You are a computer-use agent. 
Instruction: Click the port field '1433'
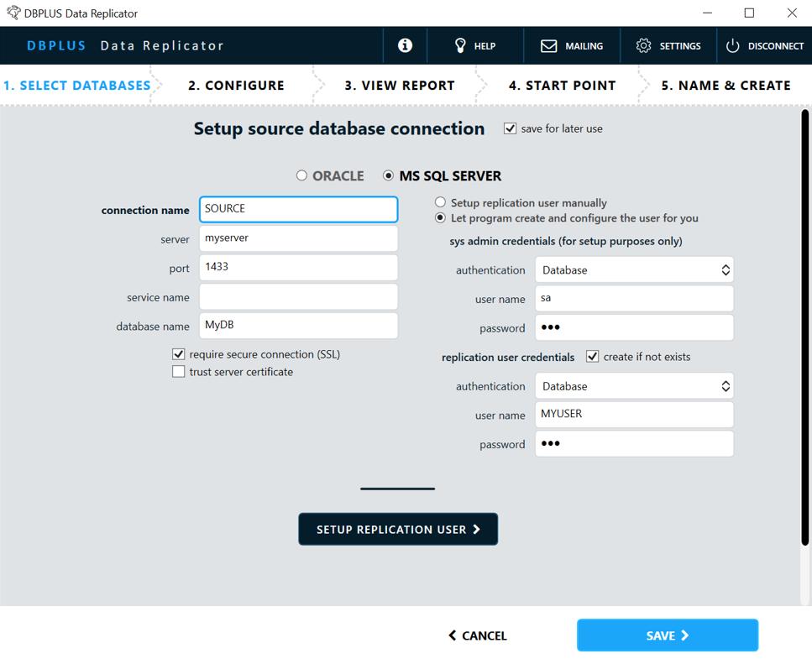298,267
